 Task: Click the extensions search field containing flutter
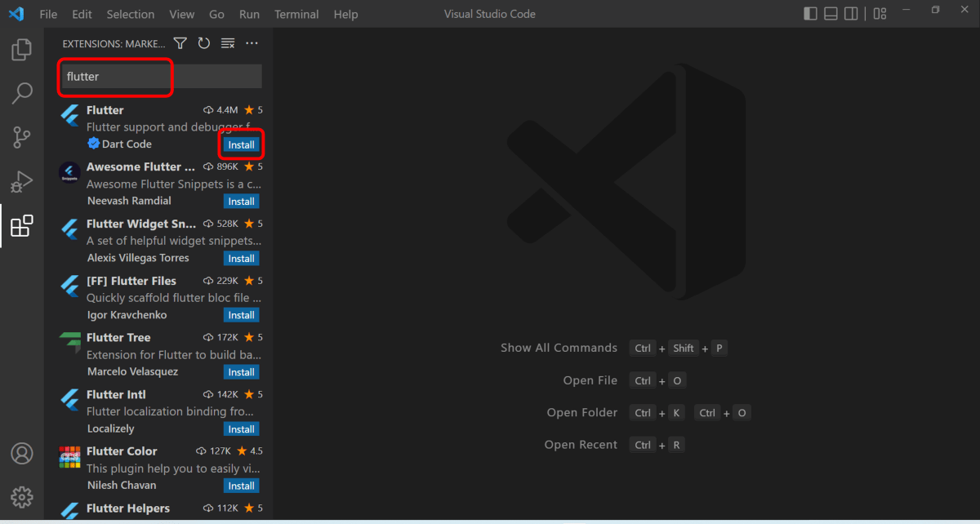coord(162,77)
